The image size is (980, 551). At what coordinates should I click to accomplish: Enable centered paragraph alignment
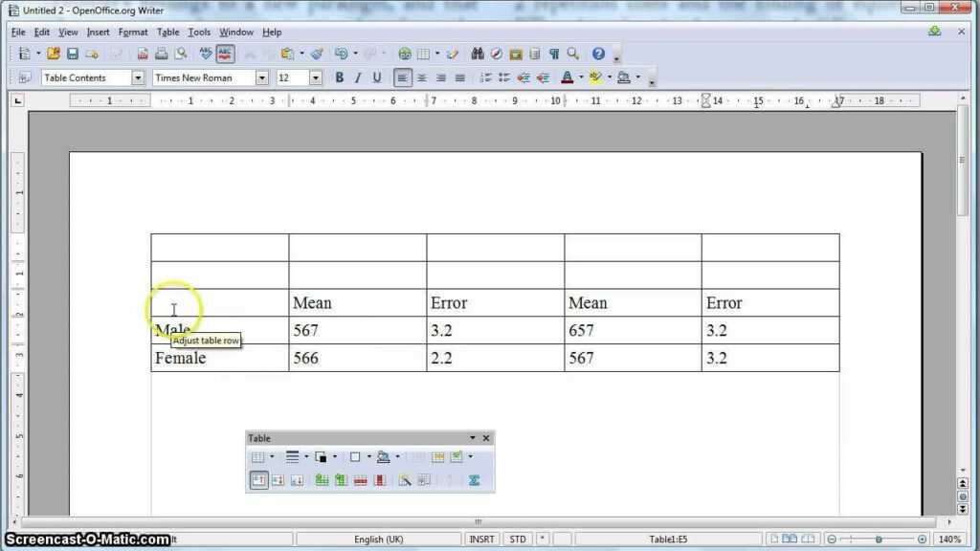coord(421,77)
